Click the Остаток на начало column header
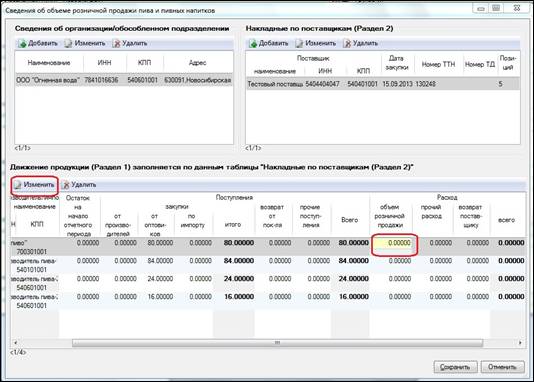Screen dimensions: 534x382 coord(78,216)
